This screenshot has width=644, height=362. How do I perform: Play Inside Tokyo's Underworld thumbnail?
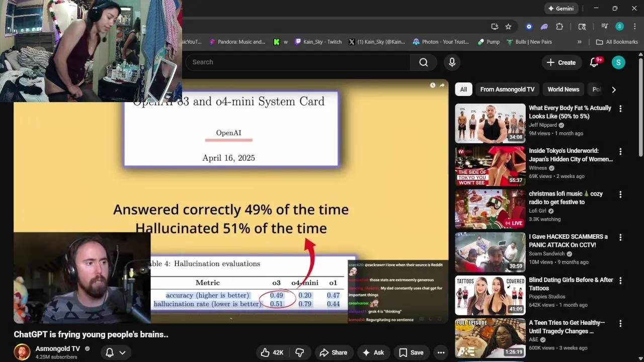tap(490, 166)
